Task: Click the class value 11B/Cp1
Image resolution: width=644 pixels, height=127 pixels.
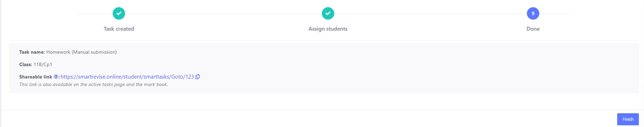Action: [43, 65]
